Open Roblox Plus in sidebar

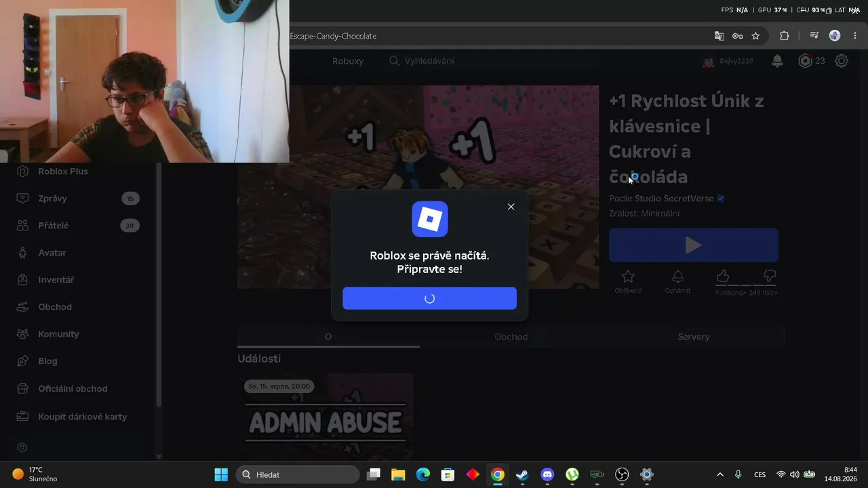pos(63,171)
